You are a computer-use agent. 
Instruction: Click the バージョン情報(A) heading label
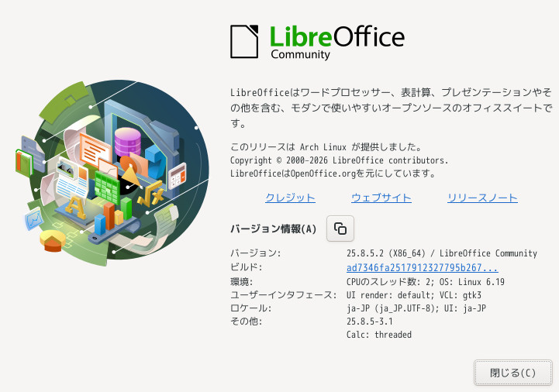point(274,229)
